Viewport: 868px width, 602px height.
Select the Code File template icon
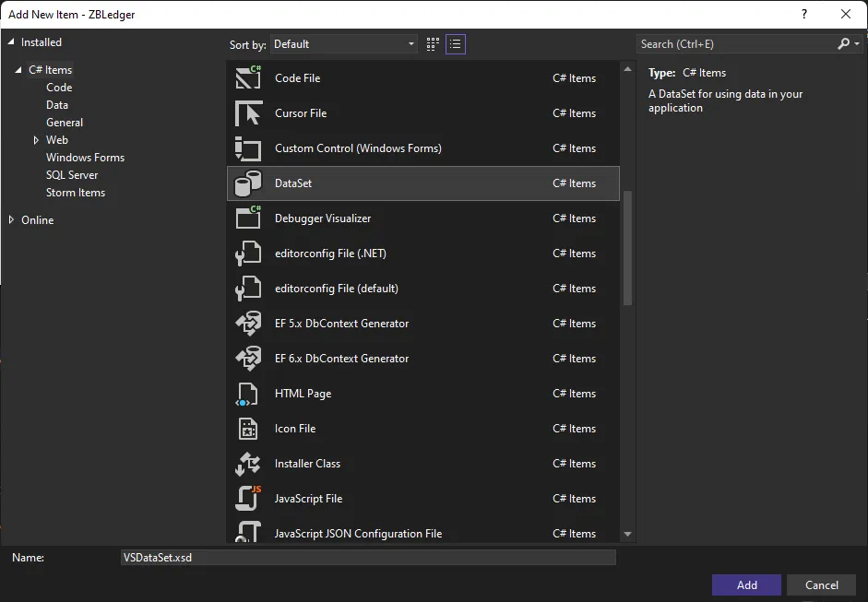(x=248, y=77)
